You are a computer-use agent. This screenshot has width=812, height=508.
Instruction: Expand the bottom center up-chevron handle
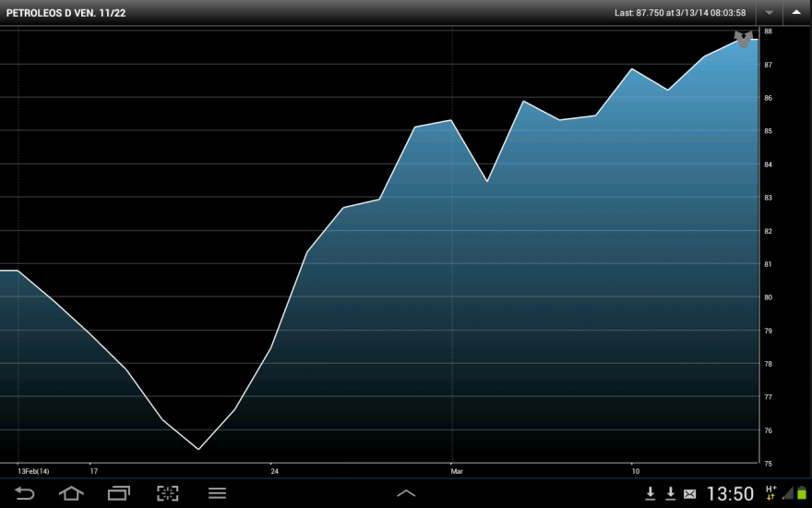pyautogui.click(x=406, y=493)
